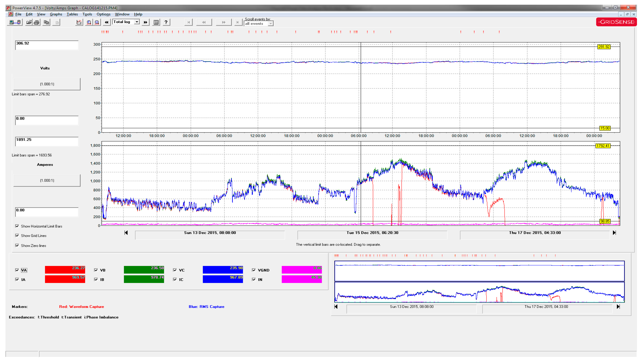Expand the Total log dropdown
The image size is (643, 364).
pyautogui.click(x=137, y=22)
